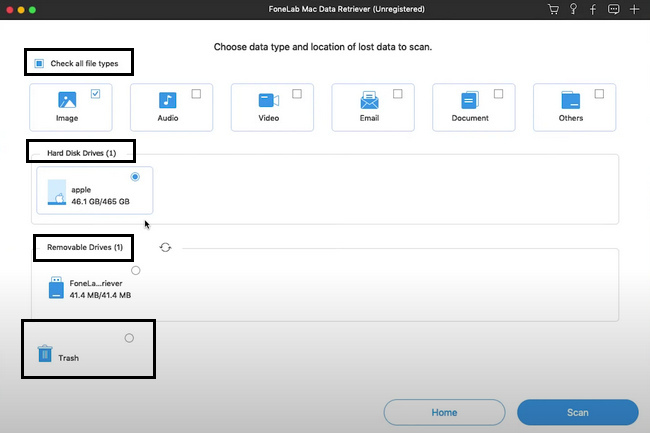Image resolution: width=650 pixels, height=433 pixels.
Task: Click the 'Trash' label text
Action: pos(68,358)
